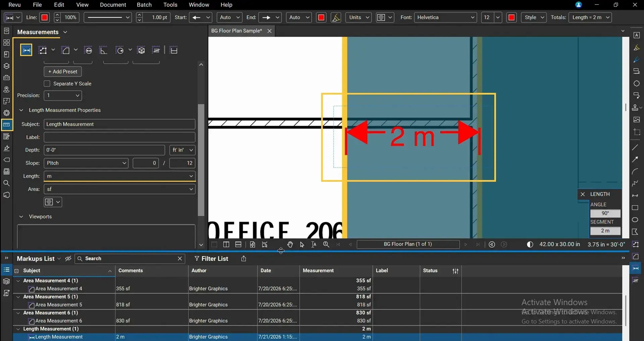Open the Search panel magnifier icon
This screenshot has height=341, width=644.
[x=6, y=183]
